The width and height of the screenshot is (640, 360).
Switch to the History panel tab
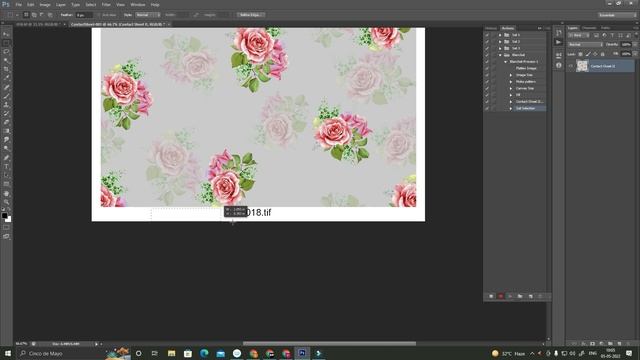click(x=491, y=28)
